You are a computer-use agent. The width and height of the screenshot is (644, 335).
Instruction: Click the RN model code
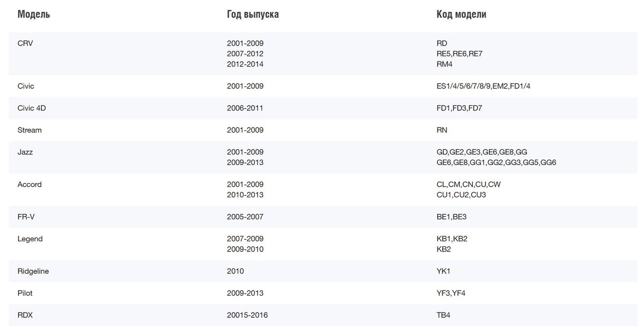tap(442, 130)
